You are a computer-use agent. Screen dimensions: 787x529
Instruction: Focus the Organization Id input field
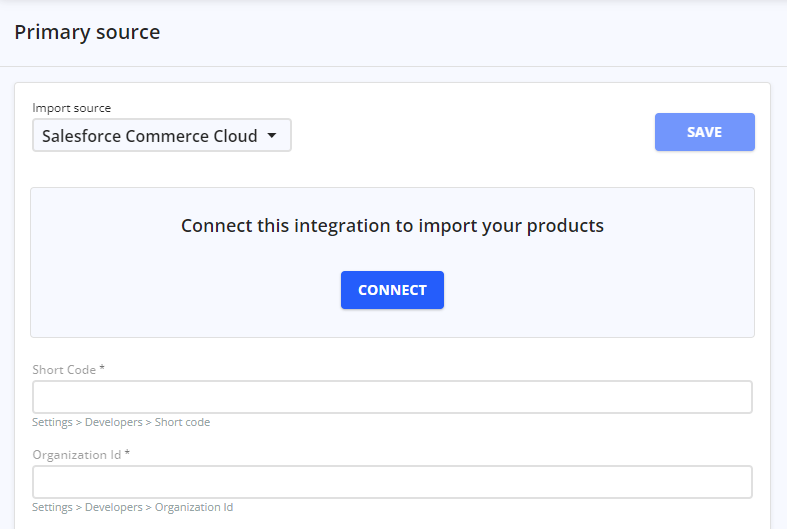click(x=392, y=482)
